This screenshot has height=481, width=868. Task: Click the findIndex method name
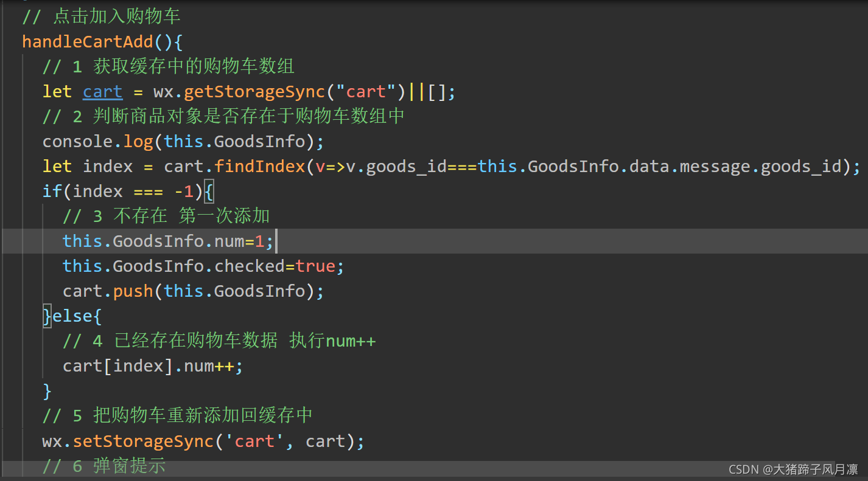[260, 167]
